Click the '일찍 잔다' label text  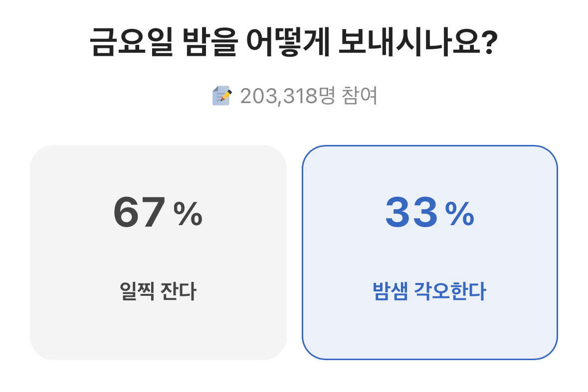point(158,292)
